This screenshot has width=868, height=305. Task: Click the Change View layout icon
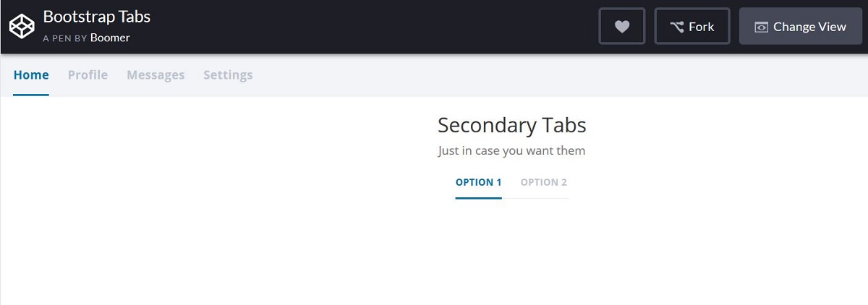point(761,27)
